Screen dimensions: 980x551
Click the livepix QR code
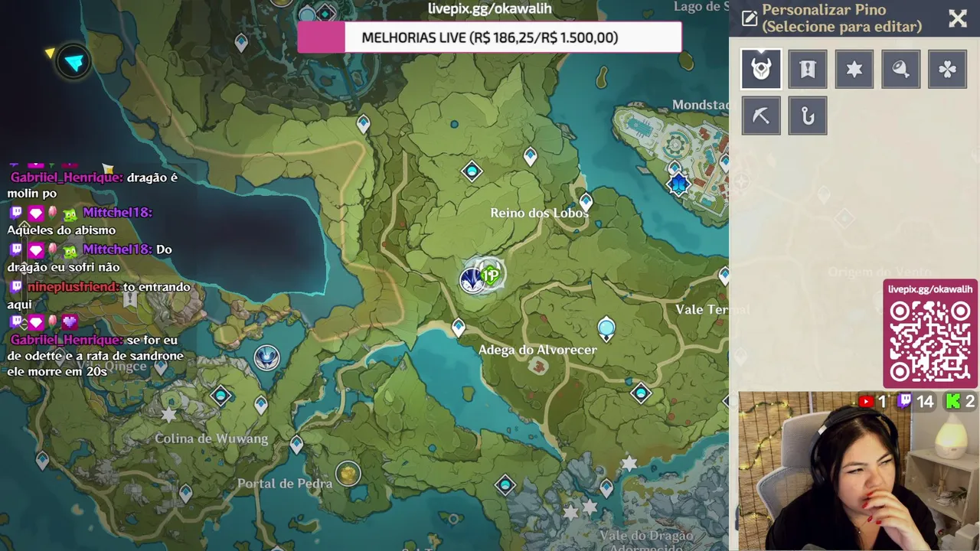click(x=930, y=341)
